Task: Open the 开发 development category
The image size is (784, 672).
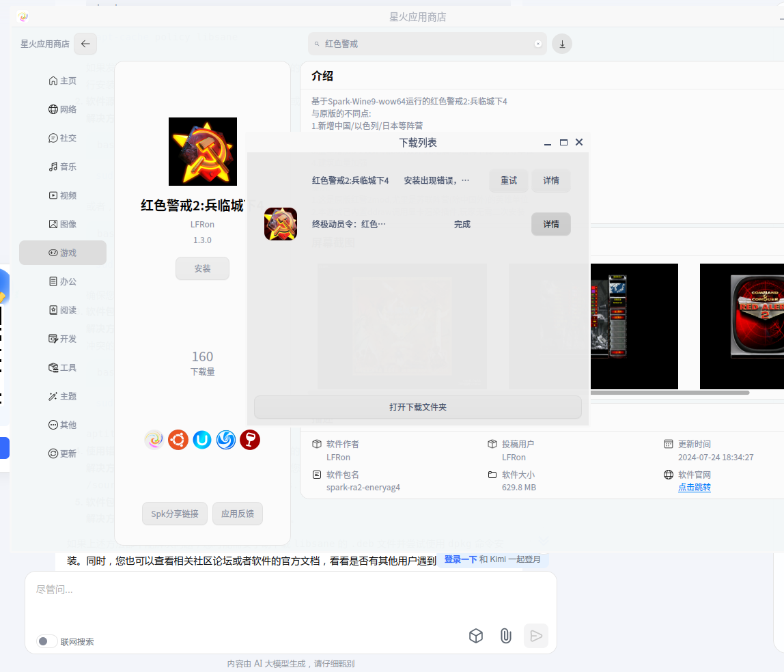Action: point(63,339)
